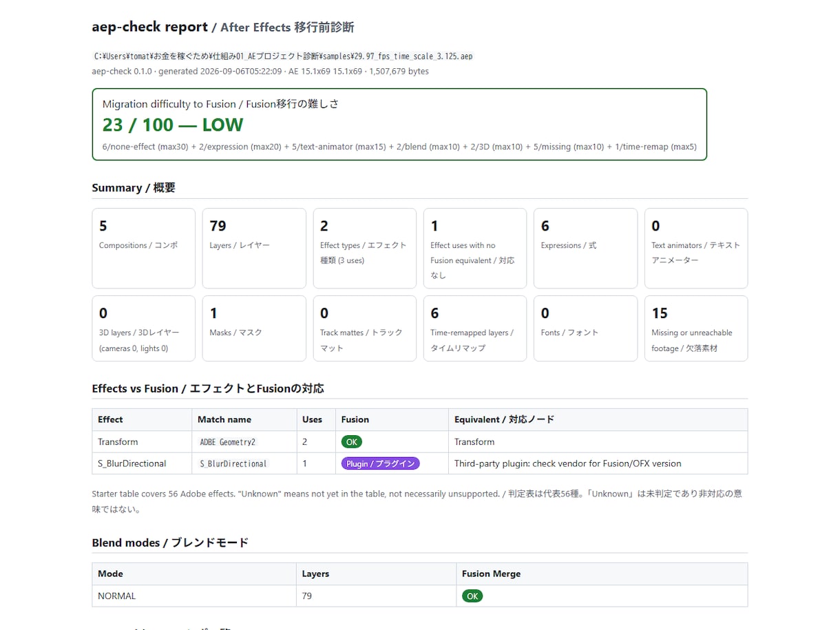Select the 3D layers summary card
840x630 pixels.
click(143, 328)
